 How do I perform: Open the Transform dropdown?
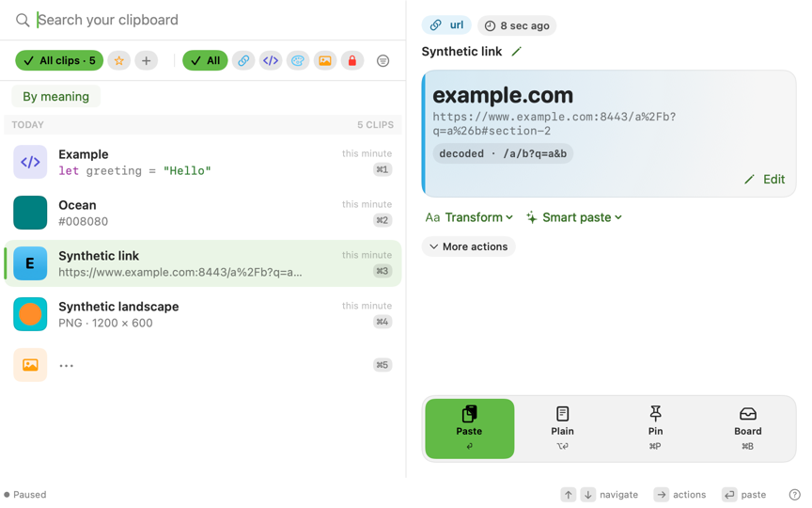pyautogui.click(x=469, y=217)
